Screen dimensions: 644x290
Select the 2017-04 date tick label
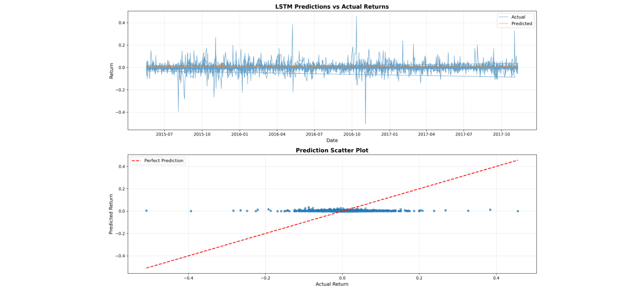point(426,134)
